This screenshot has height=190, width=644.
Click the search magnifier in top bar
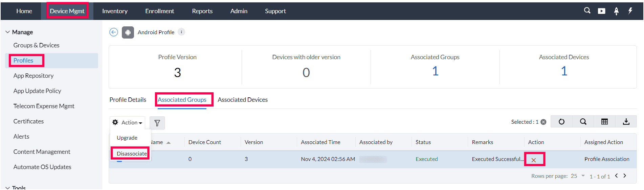[x=587, y=11]
